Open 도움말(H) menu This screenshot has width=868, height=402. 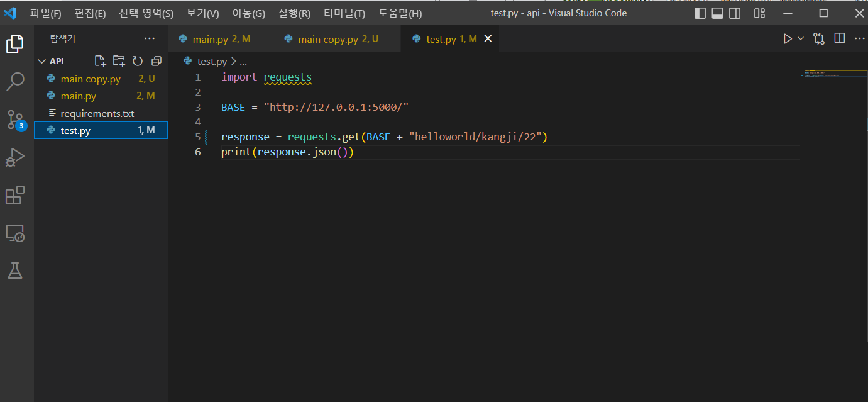tap(400, 13)
